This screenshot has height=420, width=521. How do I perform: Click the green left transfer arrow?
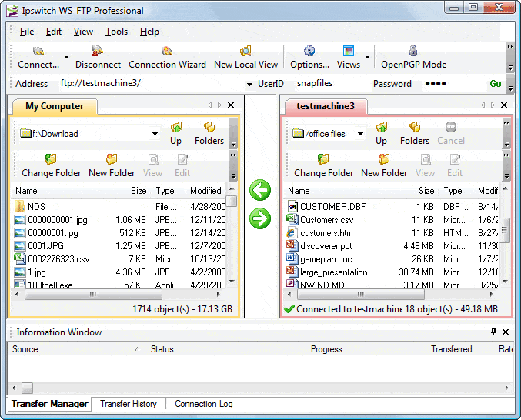(260, 190)
